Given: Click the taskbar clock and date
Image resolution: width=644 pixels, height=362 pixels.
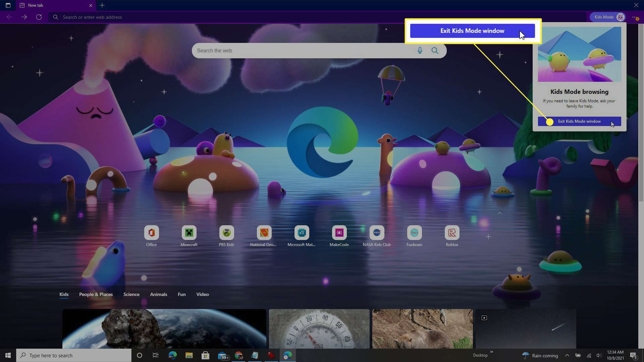Looking at the screenshot, I should point(615,355).
